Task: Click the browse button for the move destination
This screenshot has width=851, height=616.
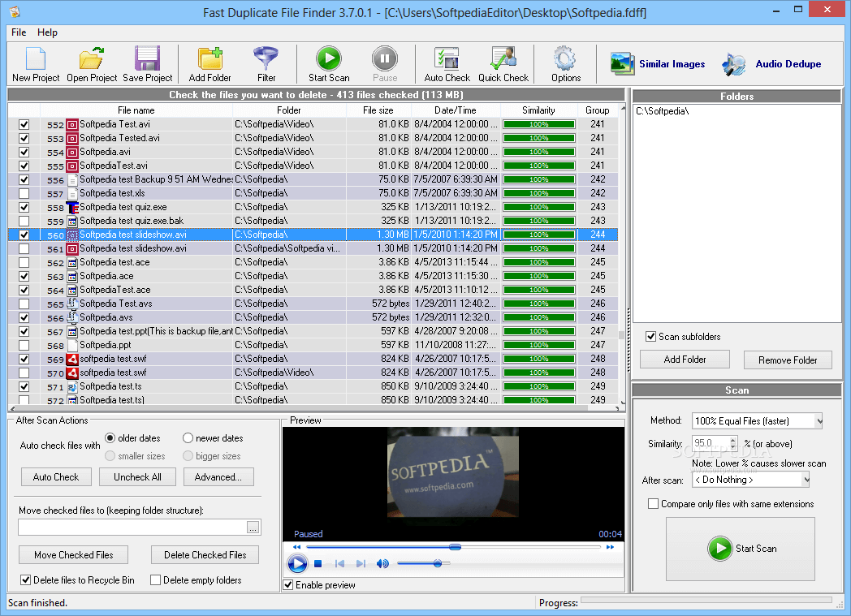Action: point(253,527)
